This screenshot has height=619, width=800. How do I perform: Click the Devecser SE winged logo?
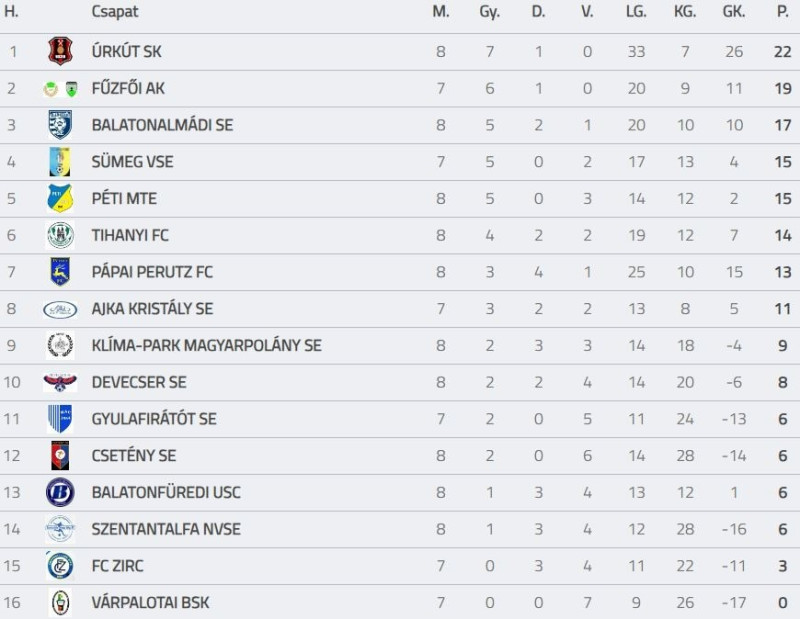(60, 382)
